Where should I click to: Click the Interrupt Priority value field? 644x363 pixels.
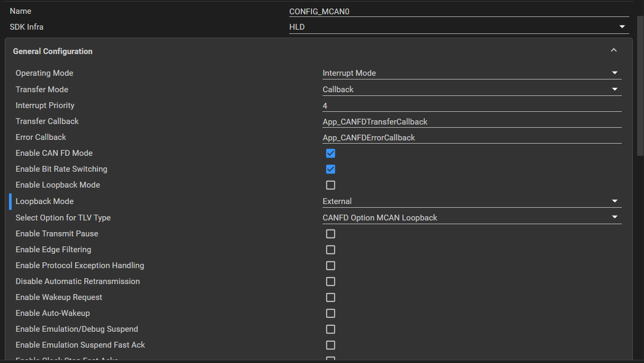tap(471, 106)
